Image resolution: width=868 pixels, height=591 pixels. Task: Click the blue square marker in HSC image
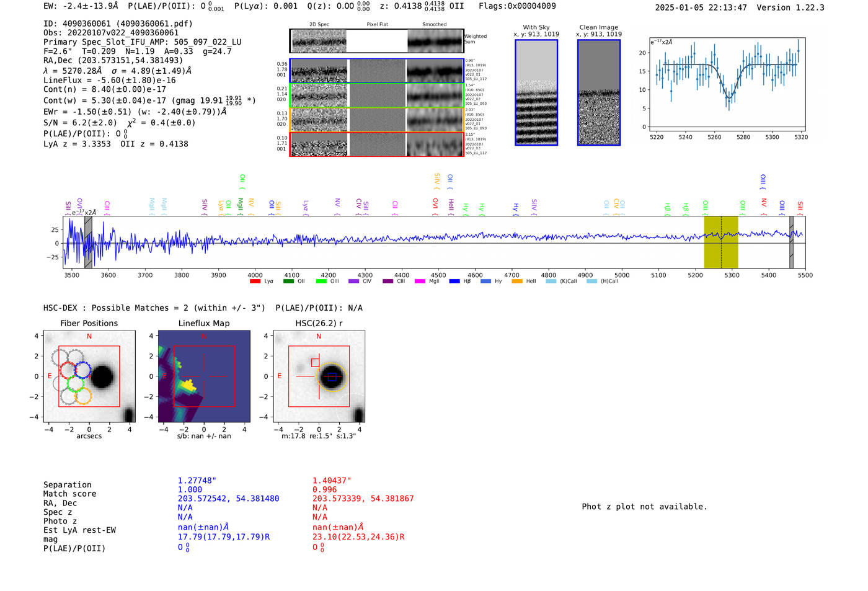click(x=332, y=376)
